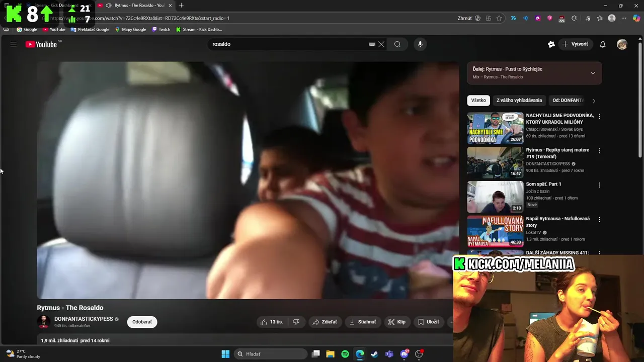Click the Zhrnúť summarize button in address bar

click(x=469, y=18)
